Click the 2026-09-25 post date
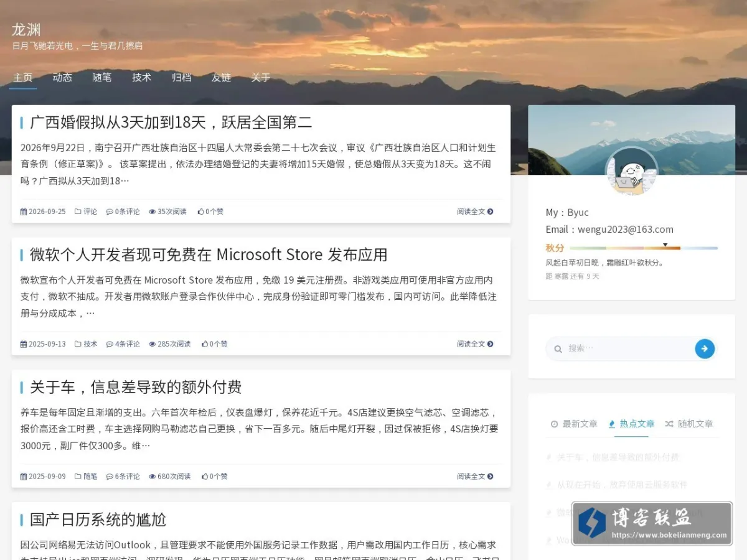 [47, 212]
